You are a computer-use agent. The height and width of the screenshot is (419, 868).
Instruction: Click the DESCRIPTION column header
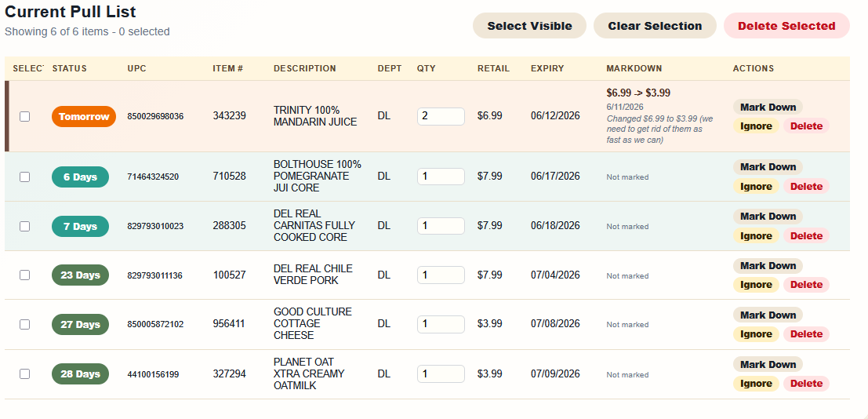click(304, 69)
